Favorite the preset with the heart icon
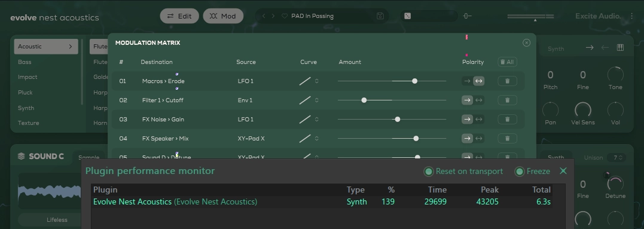 click(x=284, y=16)
